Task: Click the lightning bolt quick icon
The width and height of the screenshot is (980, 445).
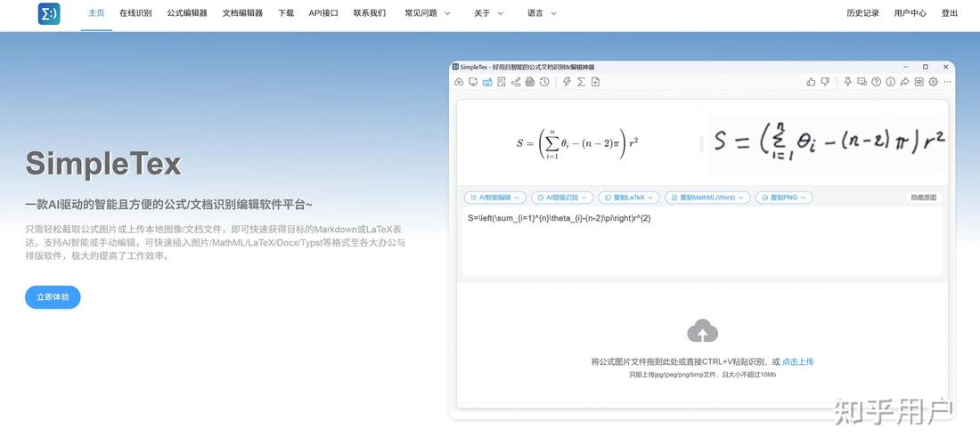Action: (x=567, y=82)
